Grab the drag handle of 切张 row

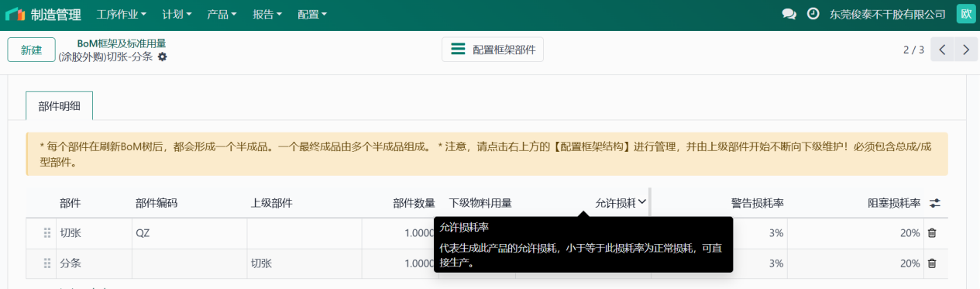pos(47,232)
